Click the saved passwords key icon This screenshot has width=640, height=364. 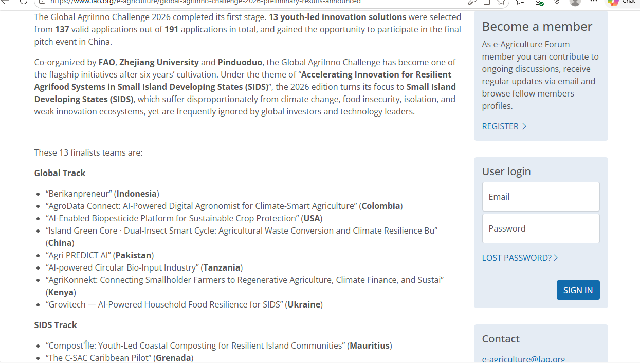[x=472, y=2]
